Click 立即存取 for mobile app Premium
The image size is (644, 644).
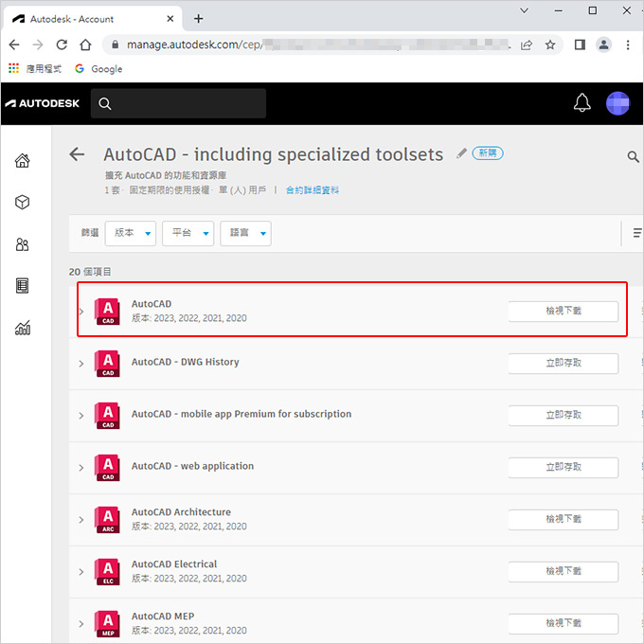pos(563,416)
